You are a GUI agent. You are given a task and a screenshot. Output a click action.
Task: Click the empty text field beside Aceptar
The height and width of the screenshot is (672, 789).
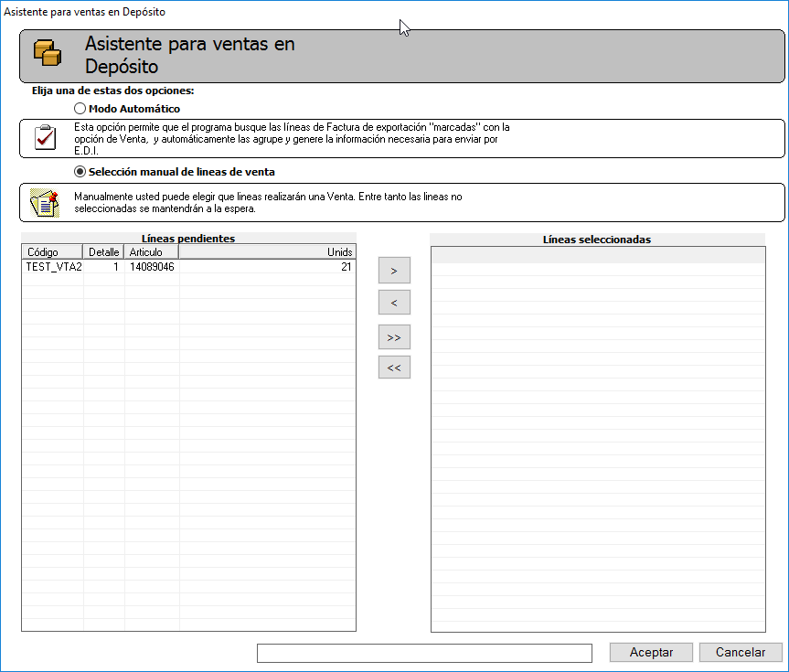tap(424, 653)
